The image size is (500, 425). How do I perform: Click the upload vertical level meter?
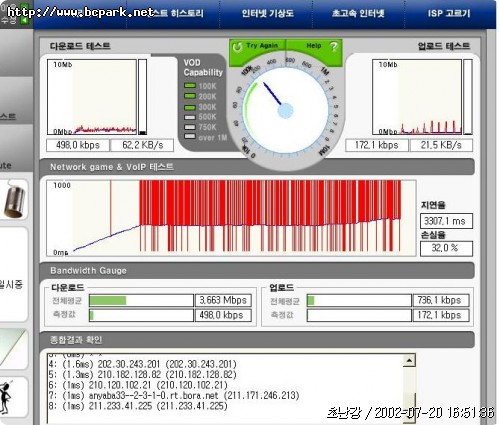point(468,97)
